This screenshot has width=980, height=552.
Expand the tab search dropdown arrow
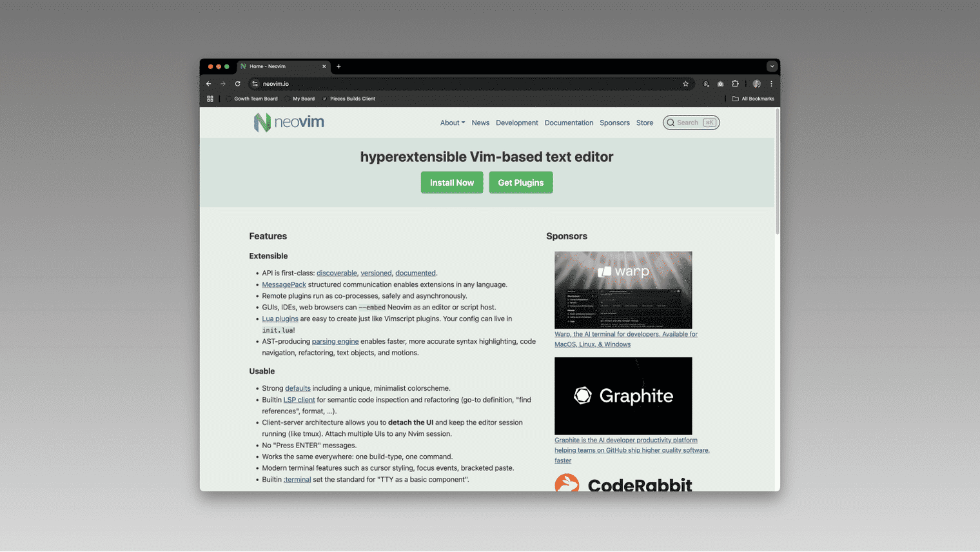click(772, 66)
